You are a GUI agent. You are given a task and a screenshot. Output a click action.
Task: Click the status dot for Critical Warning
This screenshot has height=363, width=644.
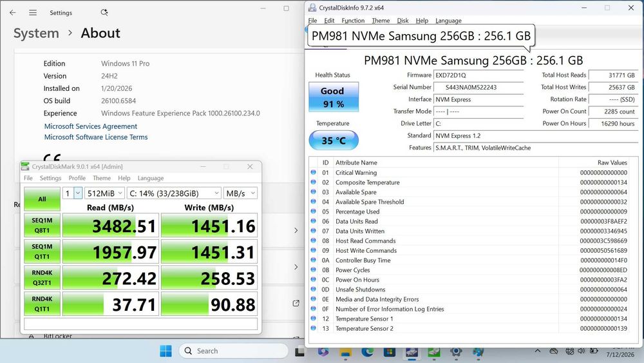click(314, 172)
